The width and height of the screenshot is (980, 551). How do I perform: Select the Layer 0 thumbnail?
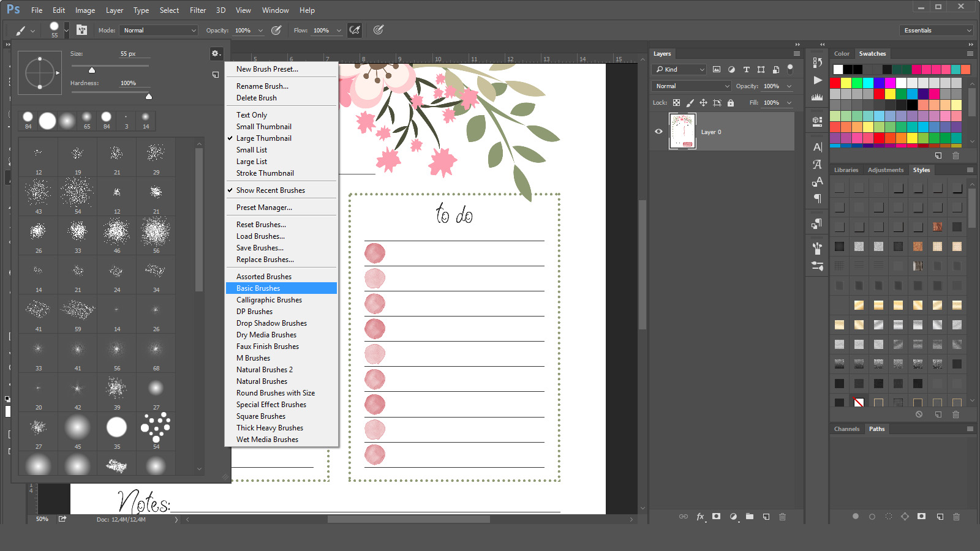(682, 132)
